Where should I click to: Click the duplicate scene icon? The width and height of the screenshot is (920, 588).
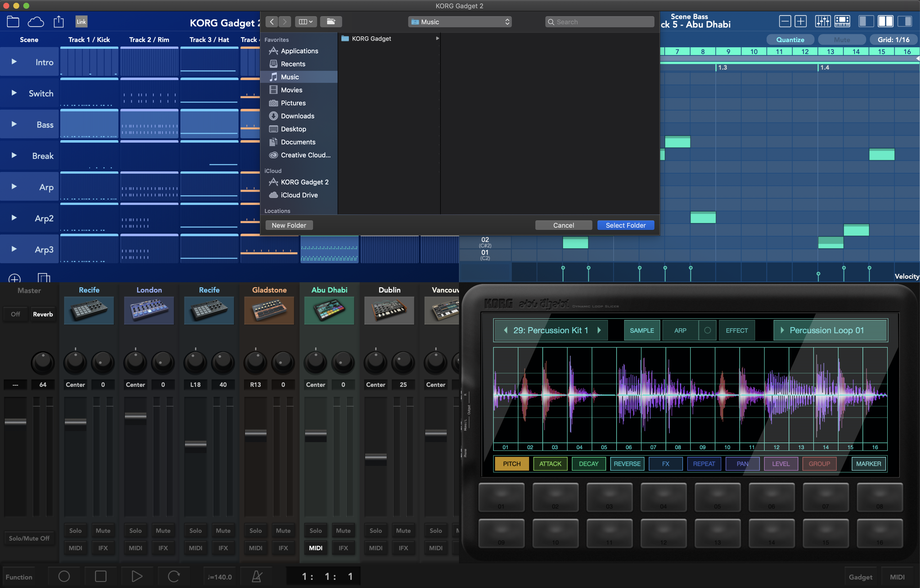pos(44,278)
